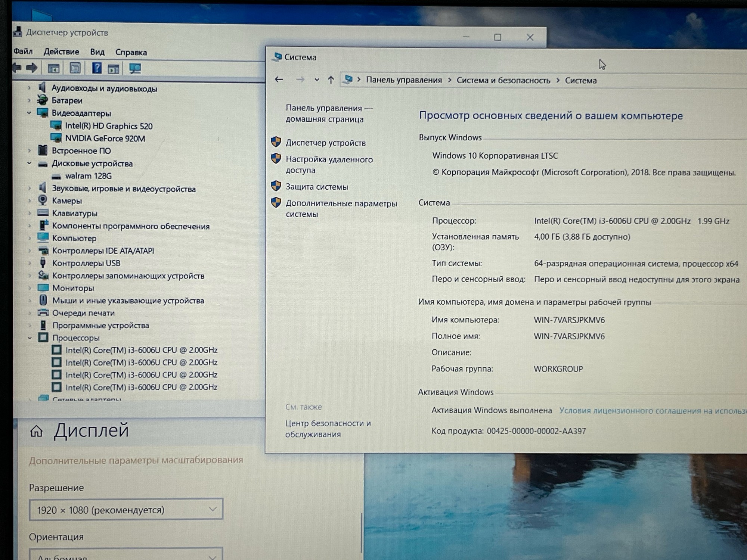Open Центр безопасности и обслуживания link

328,429
